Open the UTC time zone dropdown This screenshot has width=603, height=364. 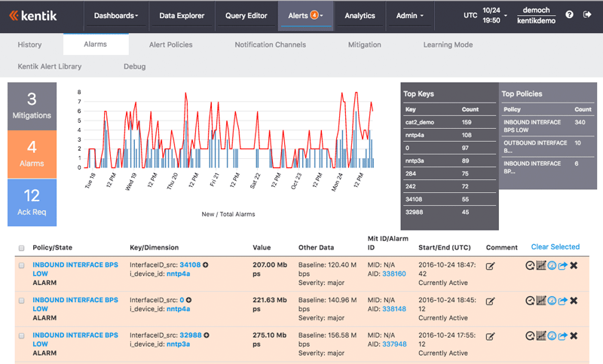[x=471, y=15]
